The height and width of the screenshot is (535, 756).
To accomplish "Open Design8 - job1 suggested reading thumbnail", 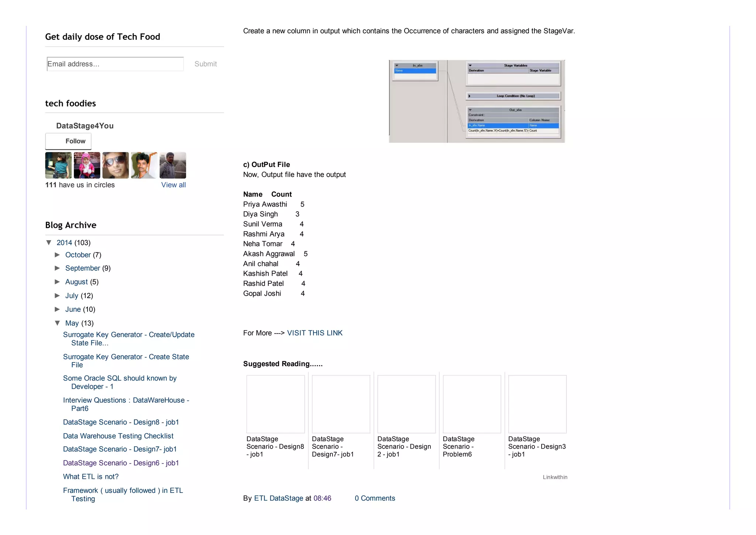I will point(275,404).
